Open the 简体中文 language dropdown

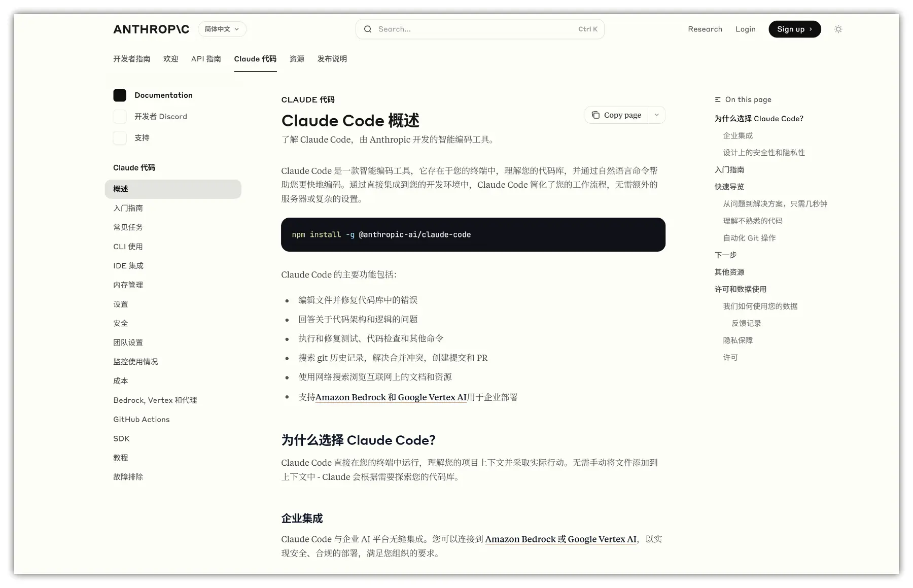(222, 29)
